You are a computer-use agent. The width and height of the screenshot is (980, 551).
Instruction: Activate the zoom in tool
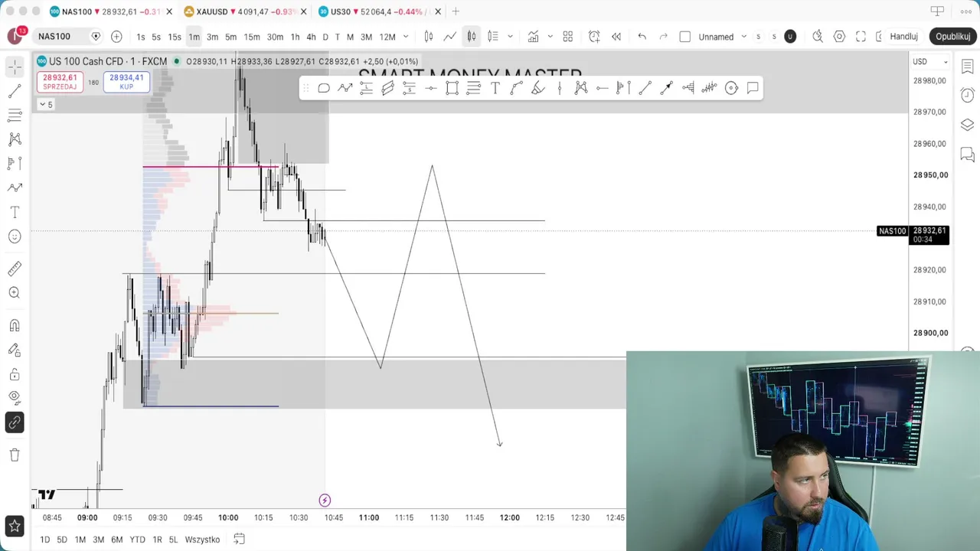pos(15,293)
